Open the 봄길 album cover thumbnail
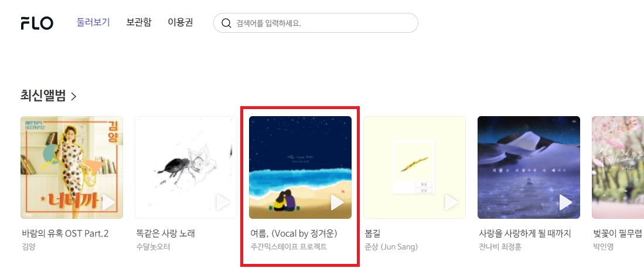Image resolution: width=644 pixels, height=278 pixels. point(414,167)
